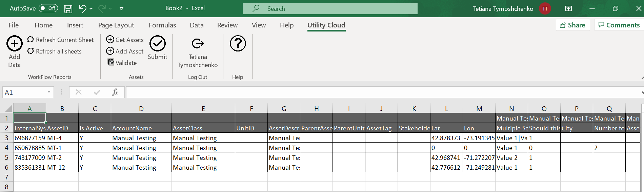Screen dimensions: 644x192
Task: Open the Comments pane button
Action: pos(619,25)
